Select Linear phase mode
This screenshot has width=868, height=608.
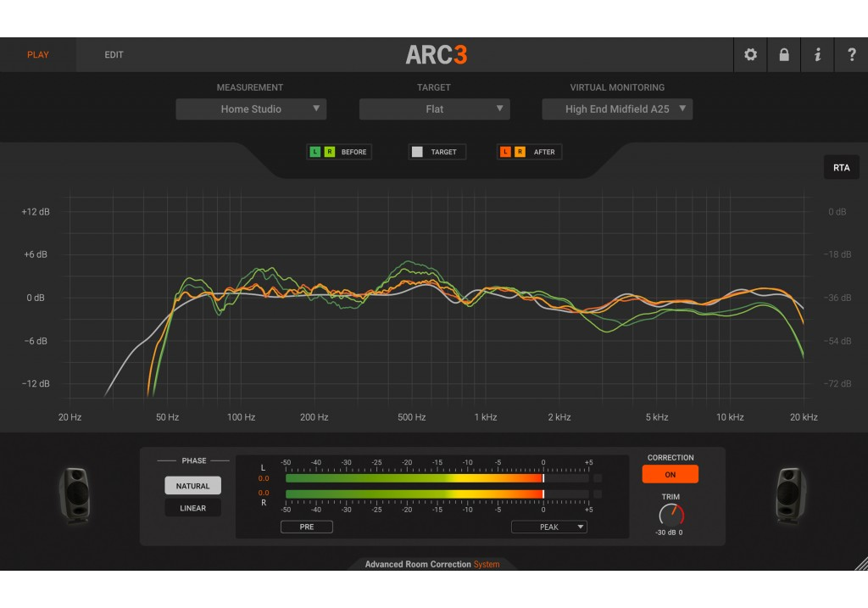192,508
